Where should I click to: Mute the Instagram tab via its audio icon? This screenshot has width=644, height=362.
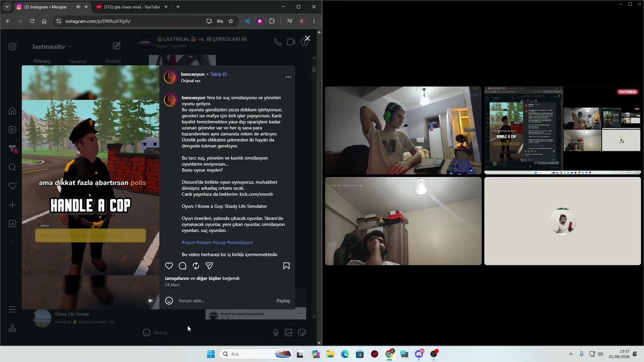click(78, 7)
